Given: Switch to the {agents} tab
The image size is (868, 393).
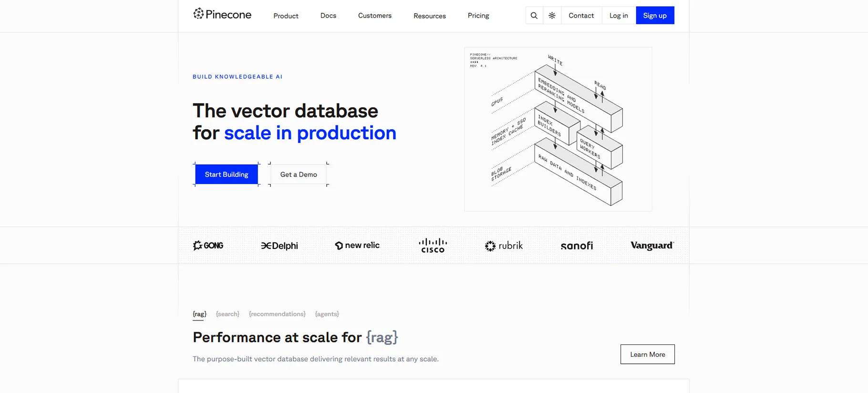Looking at the screenshot, I should (x=327, y=314).
